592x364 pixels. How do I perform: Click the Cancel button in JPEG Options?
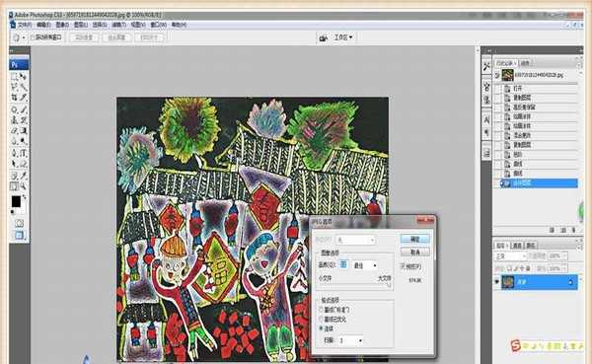pos(414,252)
